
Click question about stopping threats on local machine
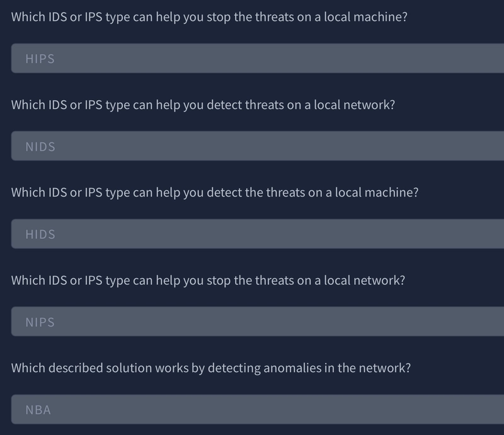209,17
